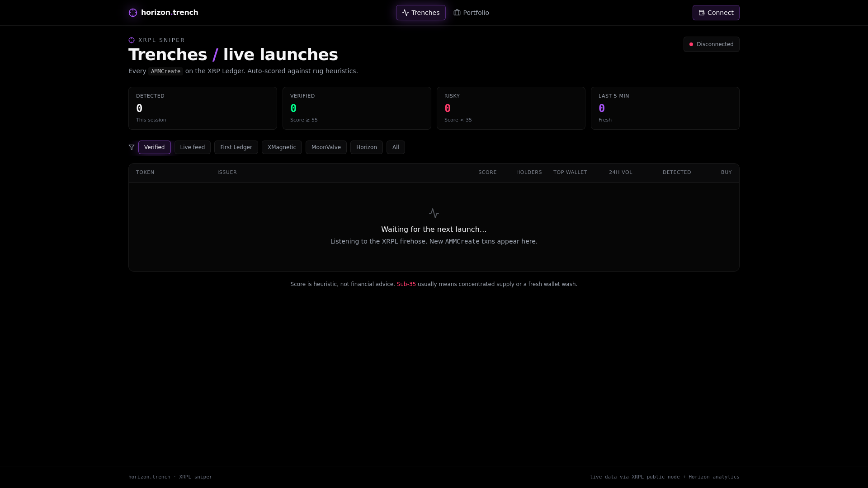Select the Verified filter chip

tap(155, 147)
